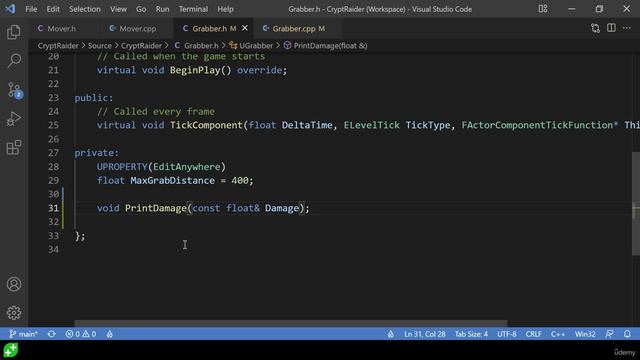Click the public: keyword on line 23

pos(94,98)
